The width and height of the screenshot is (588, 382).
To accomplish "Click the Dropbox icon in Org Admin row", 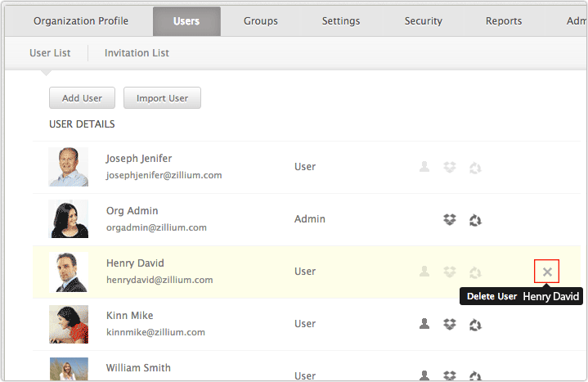I will tap(450, 219).
